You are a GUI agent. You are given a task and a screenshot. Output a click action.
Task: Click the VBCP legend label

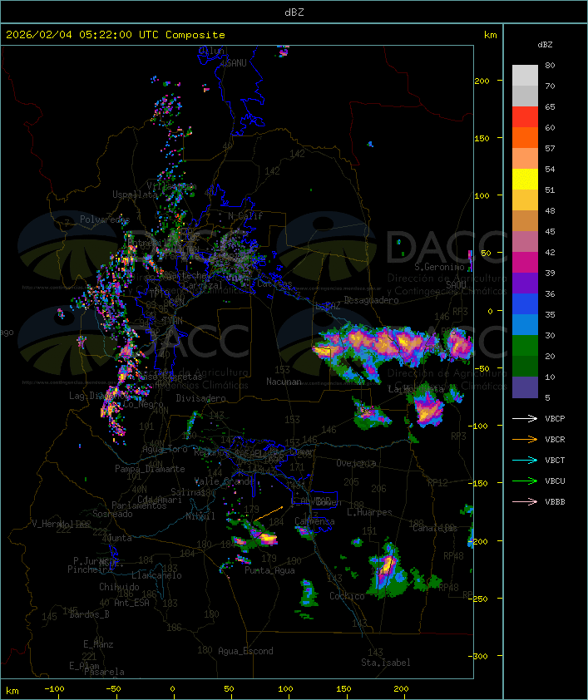pos(555,419)
